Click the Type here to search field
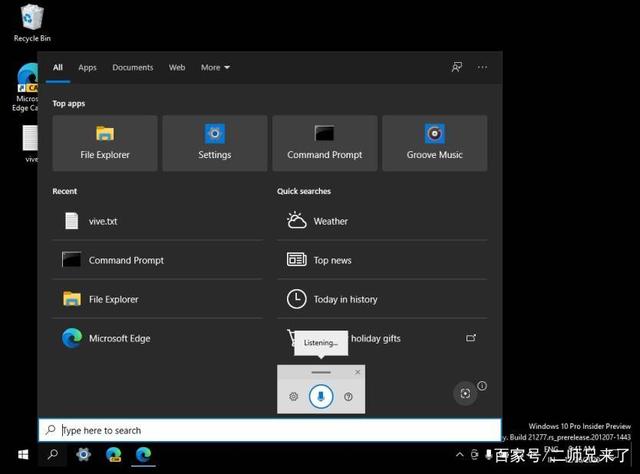640x474 pixels. (270, 430)
